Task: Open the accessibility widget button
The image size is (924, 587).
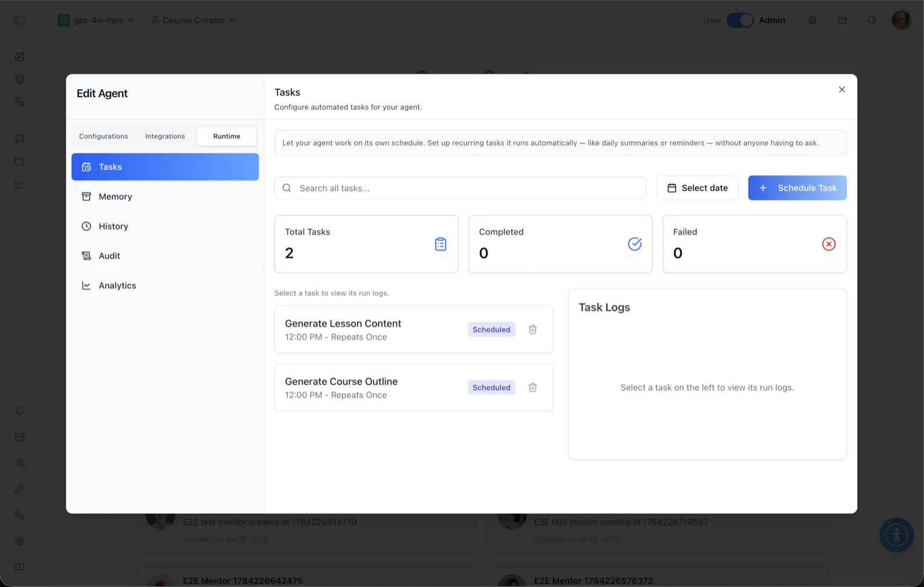Action: (x=896, y=535)
